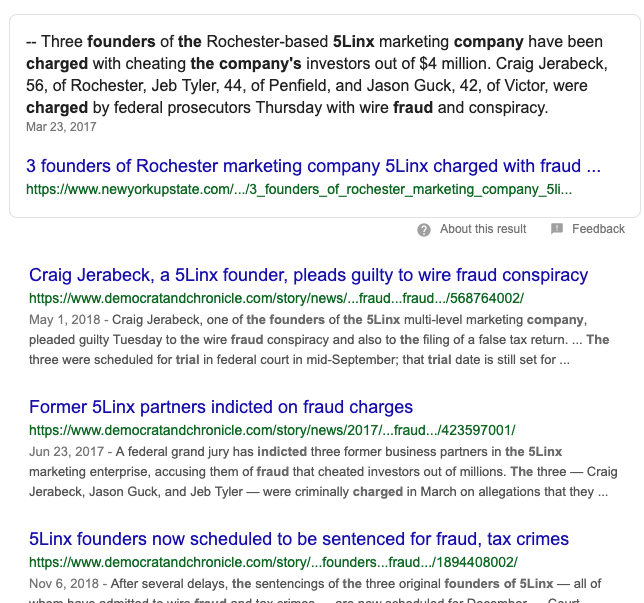
Task: Click bold 5Linx text in featured snippet
Action: (354, 41)
